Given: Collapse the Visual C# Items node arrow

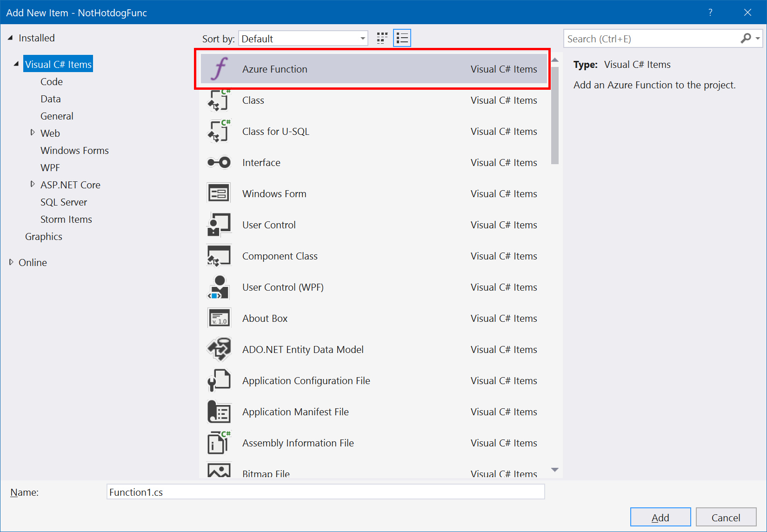Looking at the screenshot, I should coord(16,64).
